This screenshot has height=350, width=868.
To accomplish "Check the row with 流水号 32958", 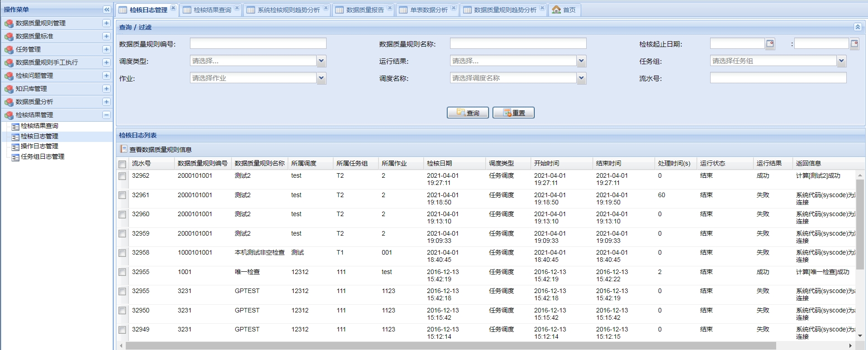I will (122, 253).
